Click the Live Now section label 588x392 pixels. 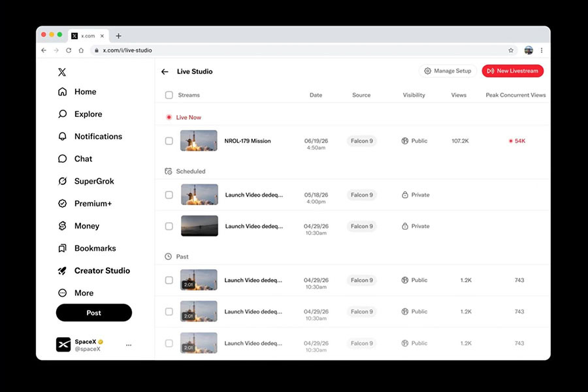189,118
